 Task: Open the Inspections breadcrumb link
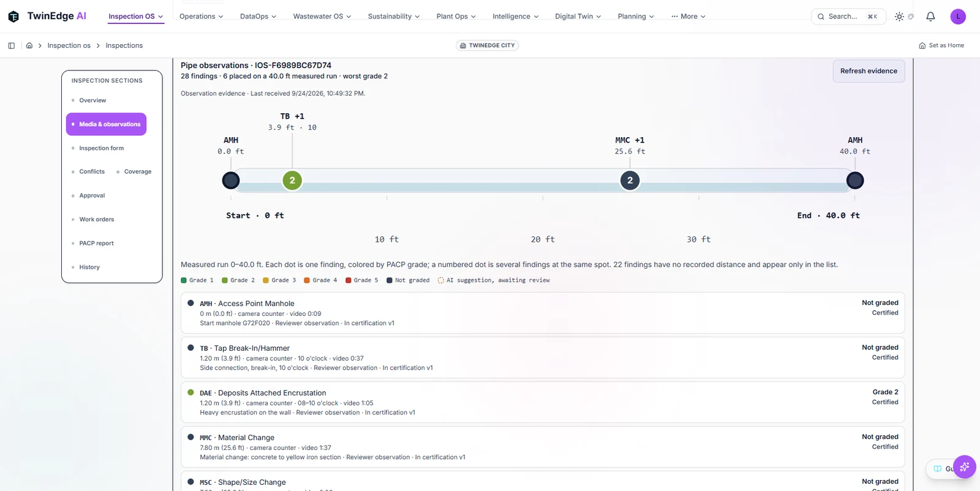point(124,45)
